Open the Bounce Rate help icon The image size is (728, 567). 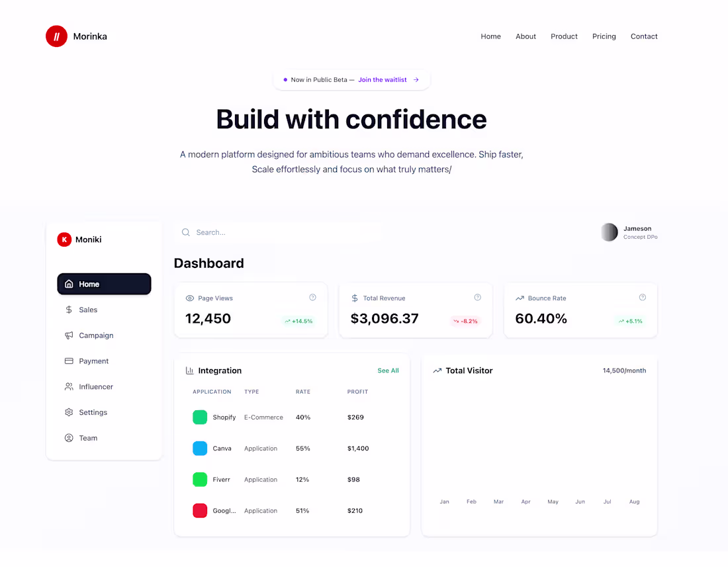(642, 297)
